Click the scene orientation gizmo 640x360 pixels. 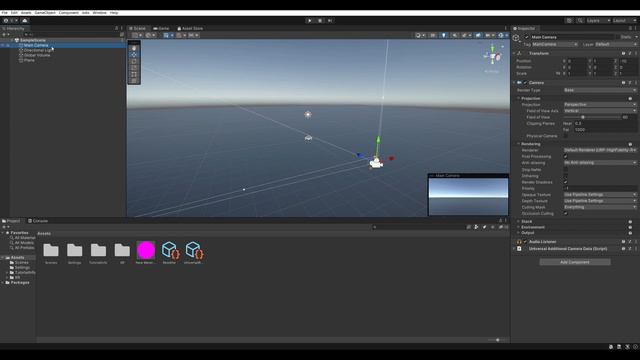coord(493,56)
